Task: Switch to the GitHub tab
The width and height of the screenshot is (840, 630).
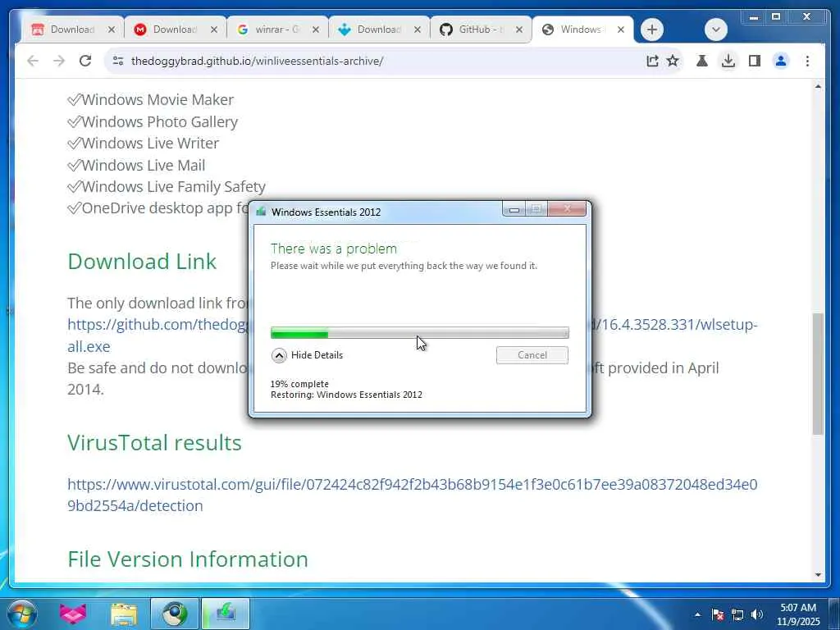Action: pyautogui.click(x=481, y=30)
